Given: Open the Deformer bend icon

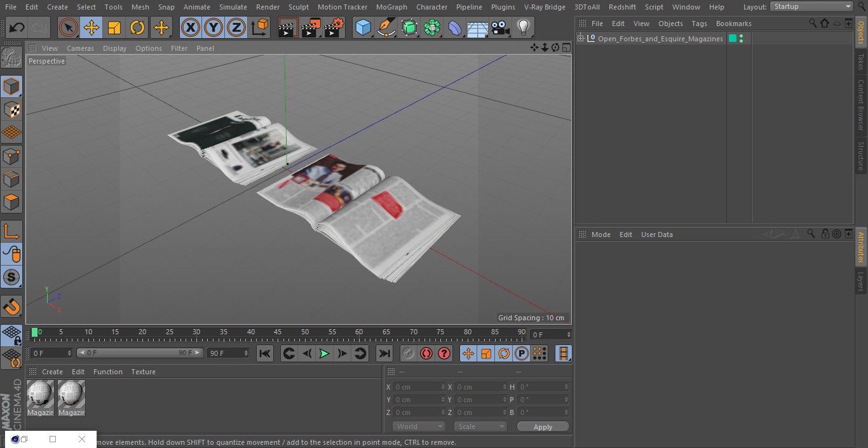Looking at the screenshot, I should (x=455, y=27).
